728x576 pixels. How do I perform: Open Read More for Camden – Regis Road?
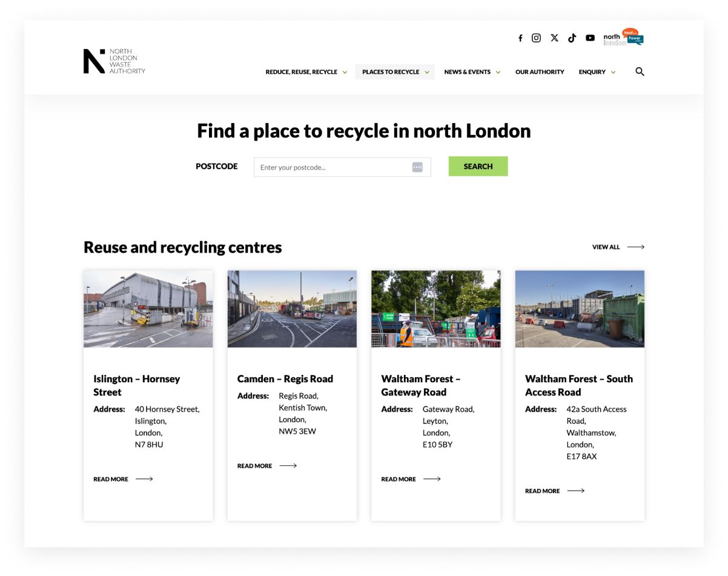tap(254, 465)
